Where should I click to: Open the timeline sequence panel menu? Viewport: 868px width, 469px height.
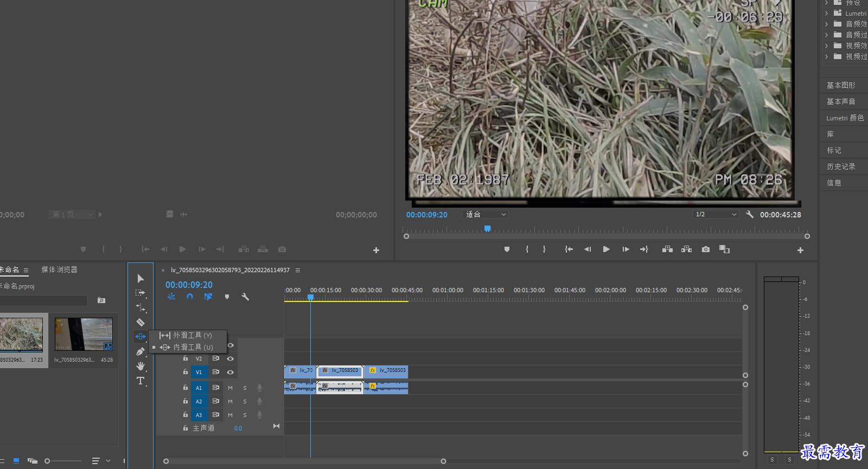[298, 270]
